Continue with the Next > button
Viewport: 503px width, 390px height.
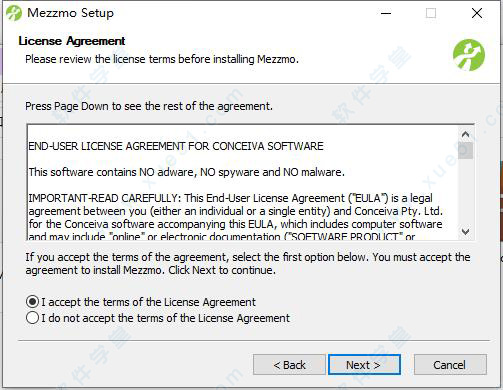(364, 365)
